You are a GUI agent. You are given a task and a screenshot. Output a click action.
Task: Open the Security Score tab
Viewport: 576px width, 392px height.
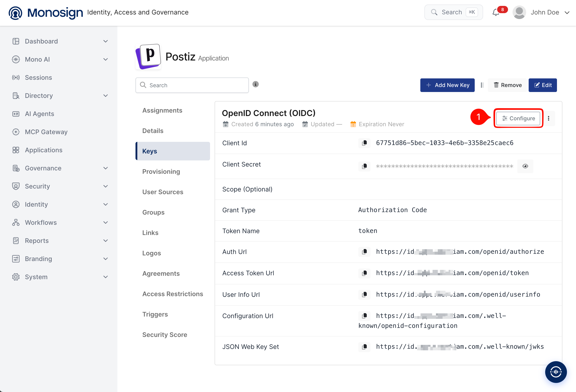173,334
